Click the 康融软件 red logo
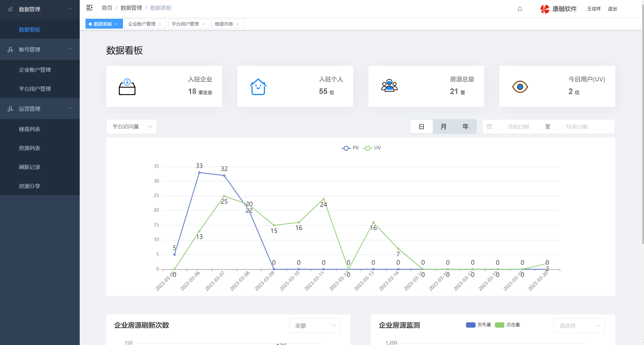The height and width of the screenshot is (345, 644). coord(545,9)
